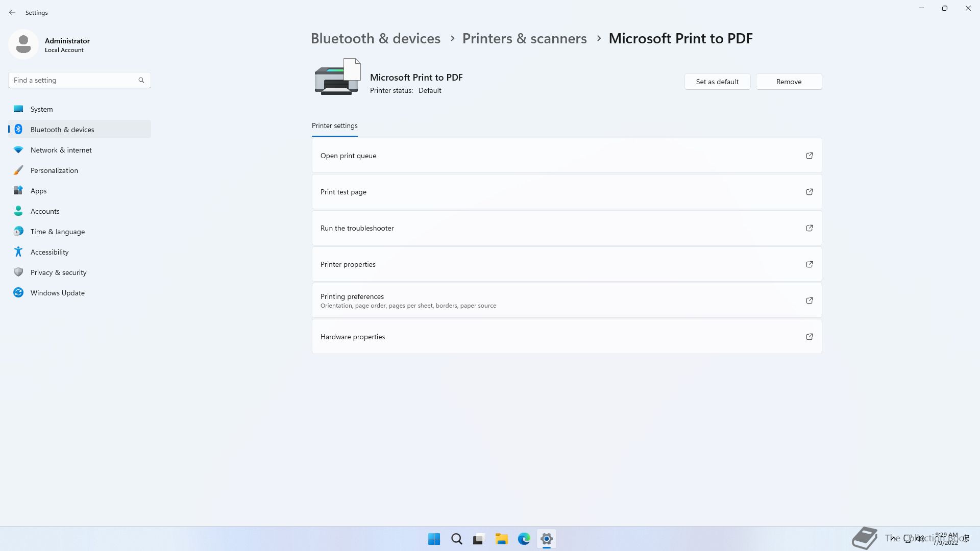The image size is (980, 551).
Task: Click the Accounts person icon
Action: (18, 211)
